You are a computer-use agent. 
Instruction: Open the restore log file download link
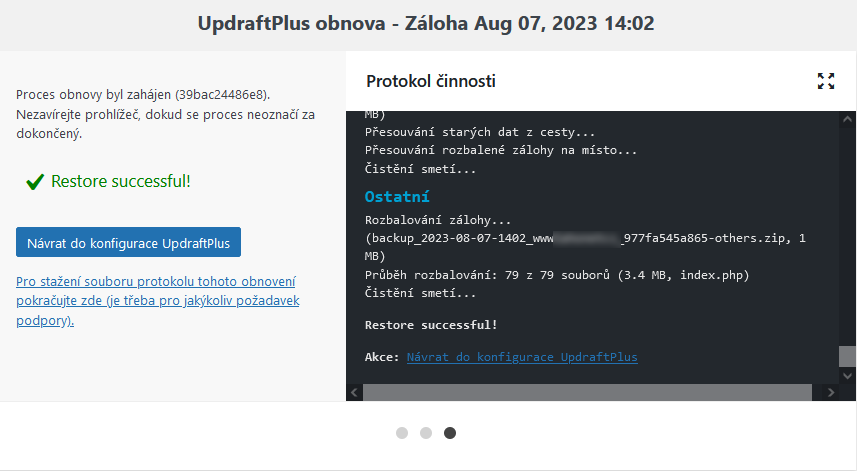tap(157, 301)
